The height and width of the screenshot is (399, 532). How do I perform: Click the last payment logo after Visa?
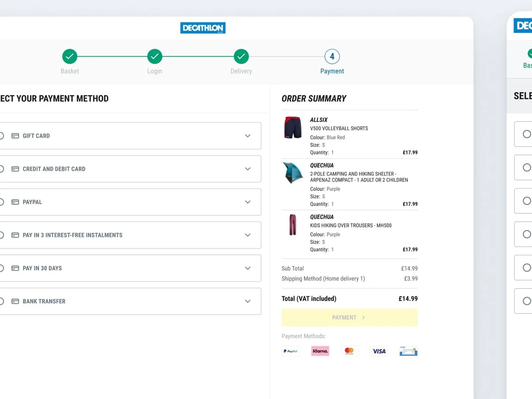tap(408, 351)
